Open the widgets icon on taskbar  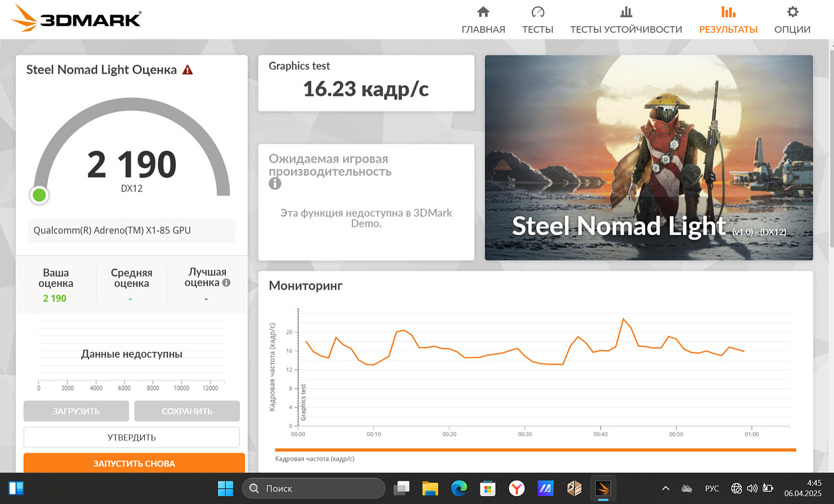[16, 488]
